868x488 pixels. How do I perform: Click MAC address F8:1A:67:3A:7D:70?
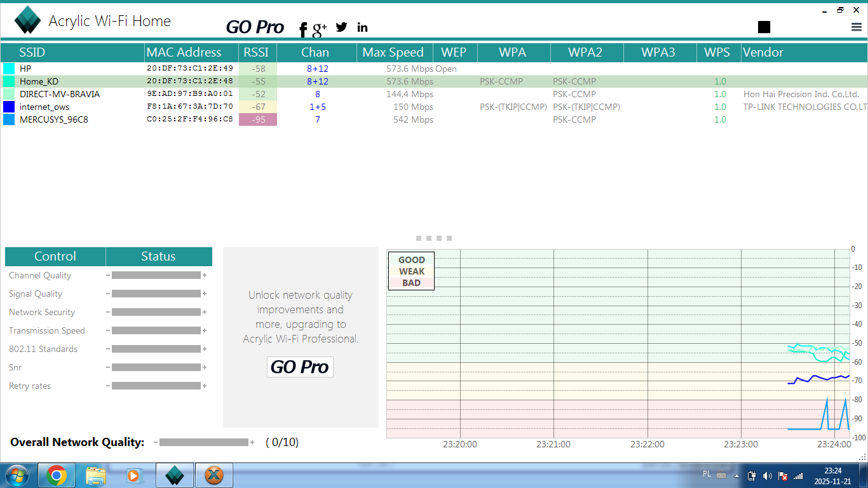pyautogui.click(x=190, y=107)
